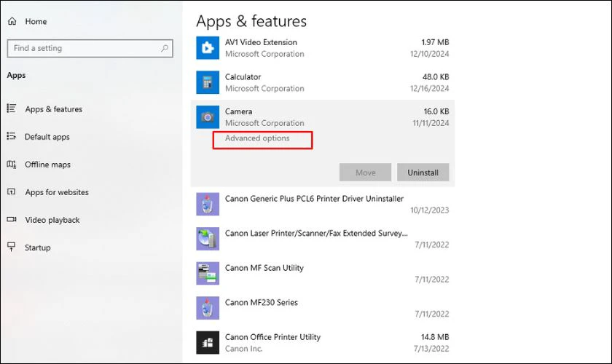612x364 pixels.
Task: Click the Apps & features list icon
Action: coord(12,108)
